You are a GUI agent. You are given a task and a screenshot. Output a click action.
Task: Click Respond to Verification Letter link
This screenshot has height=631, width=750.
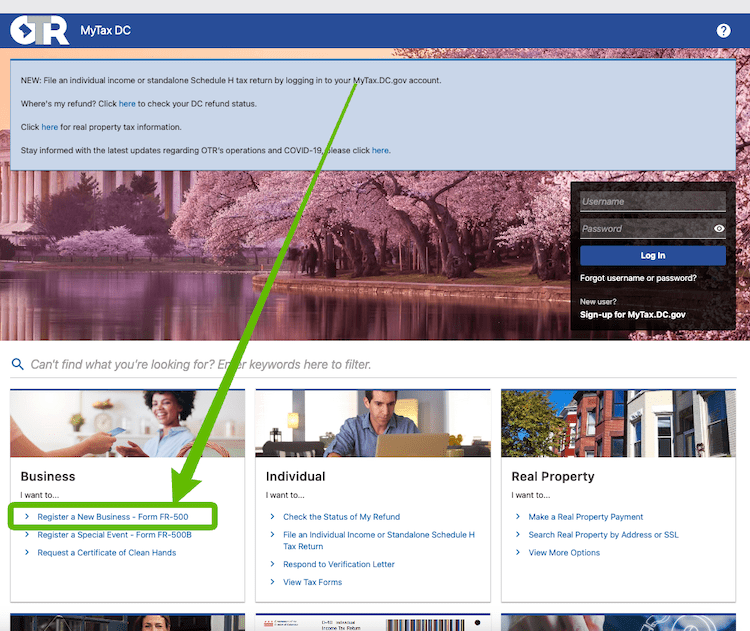click(339, 564)
